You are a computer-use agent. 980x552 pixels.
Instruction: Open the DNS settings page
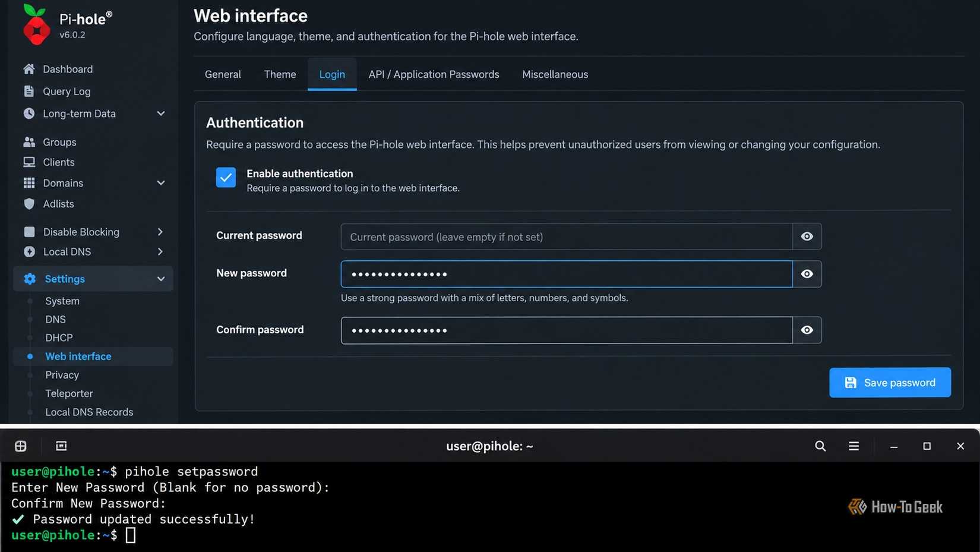pyautogui.click(x=55, y=320)
